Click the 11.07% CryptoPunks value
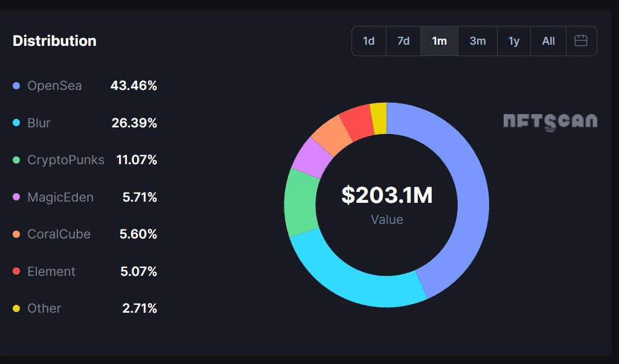The height and width of the screenshot is (364, 619). (136, 160)
